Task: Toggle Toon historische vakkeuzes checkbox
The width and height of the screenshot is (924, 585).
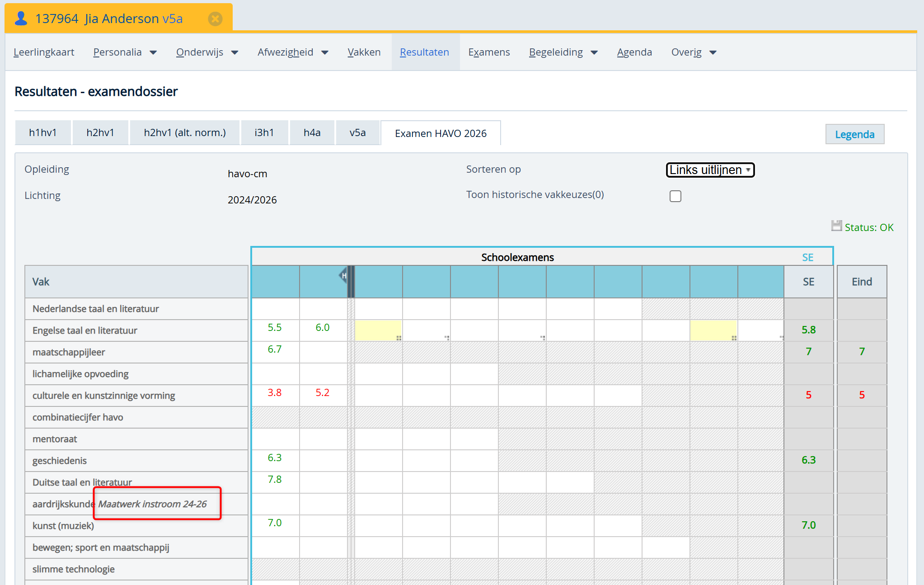Action: tap(675, 196)
